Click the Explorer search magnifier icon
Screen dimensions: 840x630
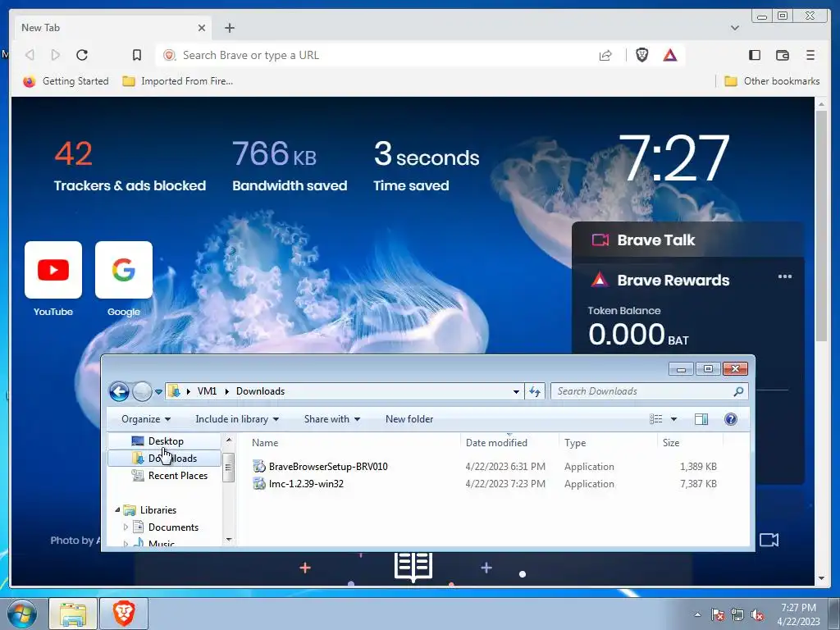739,391
